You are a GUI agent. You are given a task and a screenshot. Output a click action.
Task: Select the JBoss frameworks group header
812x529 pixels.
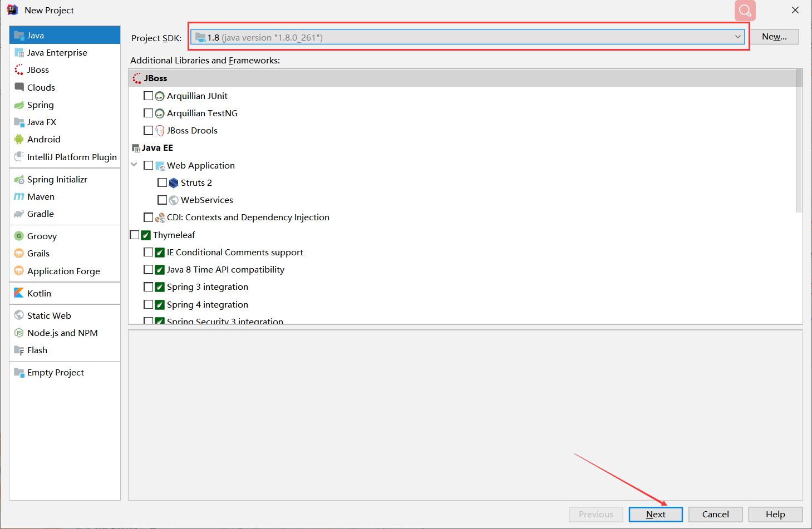(462, 78)
